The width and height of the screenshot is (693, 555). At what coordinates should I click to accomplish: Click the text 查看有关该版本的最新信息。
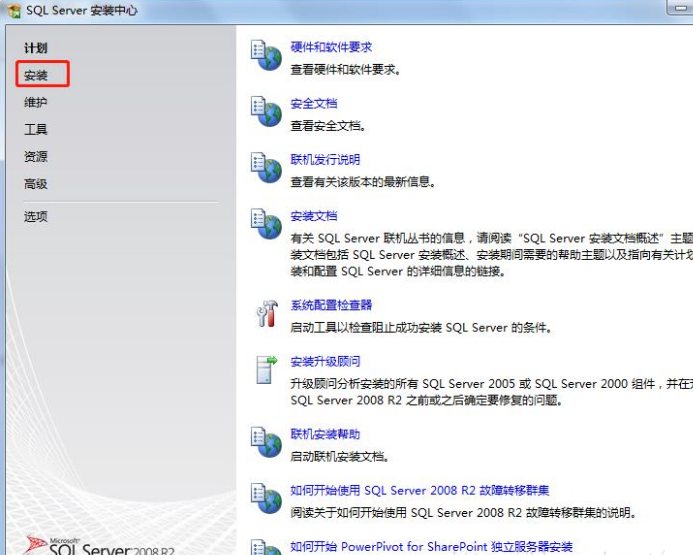[x=363, y=182]
